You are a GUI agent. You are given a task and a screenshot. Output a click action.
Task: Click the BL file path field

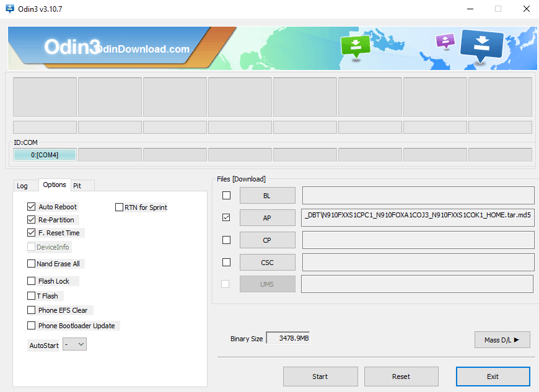418,196
